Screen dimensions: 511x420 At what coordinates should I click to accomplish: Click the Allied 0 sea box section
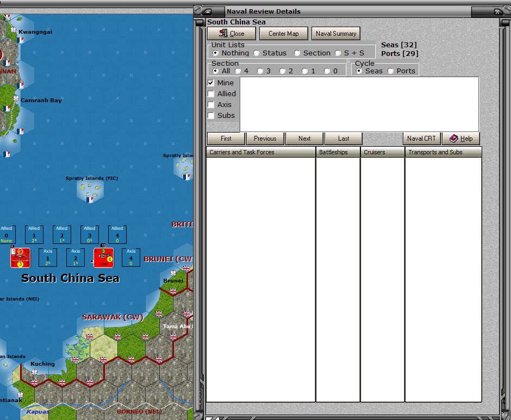(x=6, y=234)
